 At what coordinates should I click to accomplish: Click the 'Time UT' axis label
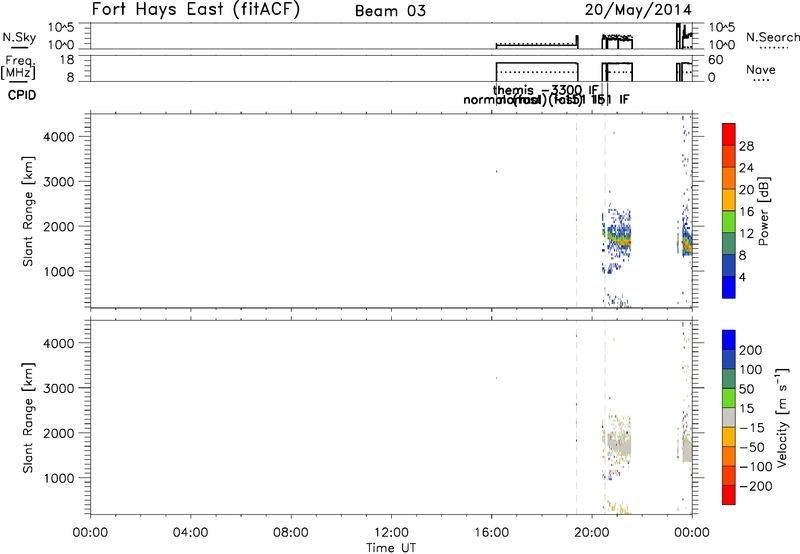pyautogui.click(x=391, y=548)
